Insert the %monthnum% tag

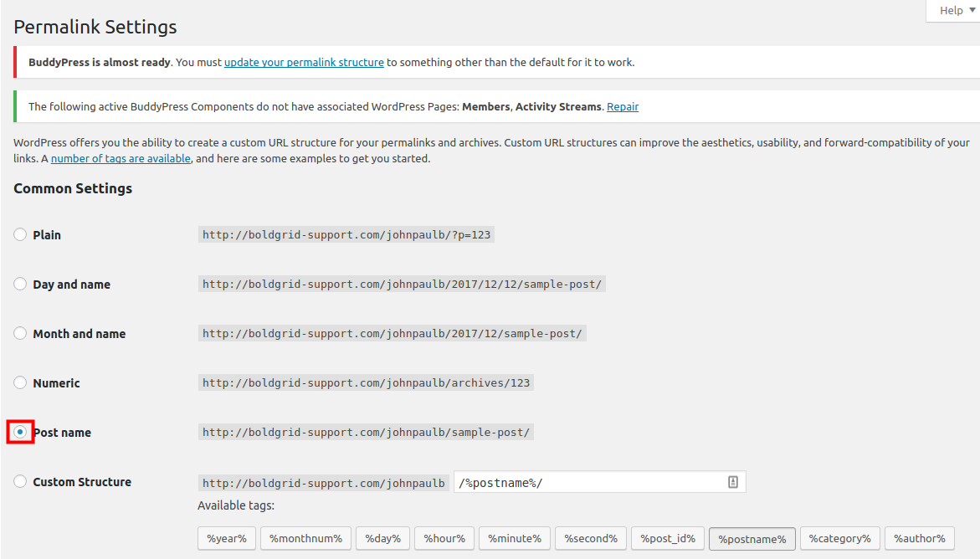(x=305, y=538)
